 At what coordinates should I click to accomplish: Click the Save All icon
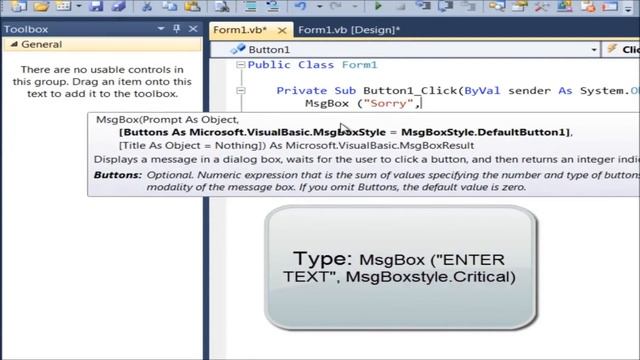118,6
